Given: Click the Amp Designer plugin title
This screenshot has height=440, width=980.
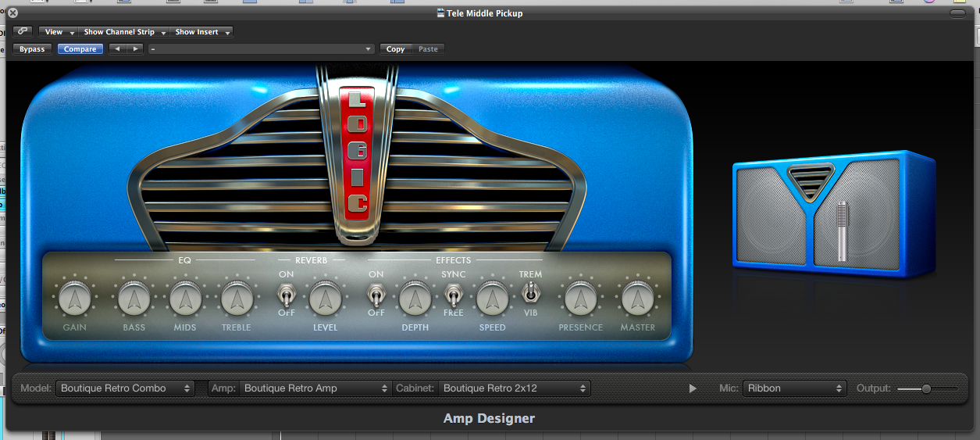Looking at the screenshot, I should pyautogui.click(x=489, y=418).
